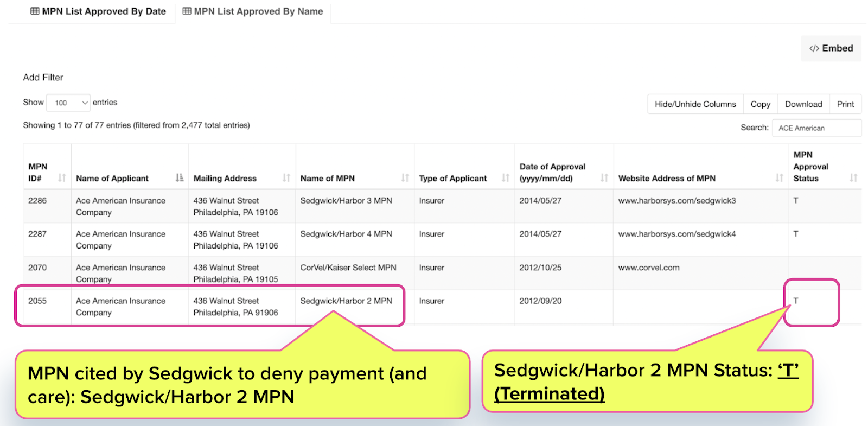Click the Showing 1 to 77 entries text

[x=136, y=125]
